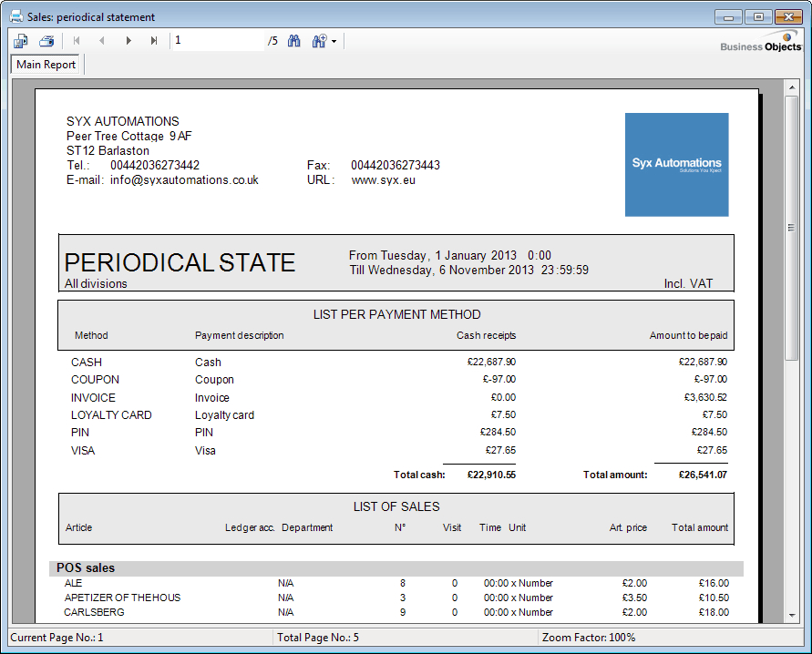Expand the zoom level dropdown arrow
The image size is (812, 654).
click(x=334, y=42)
